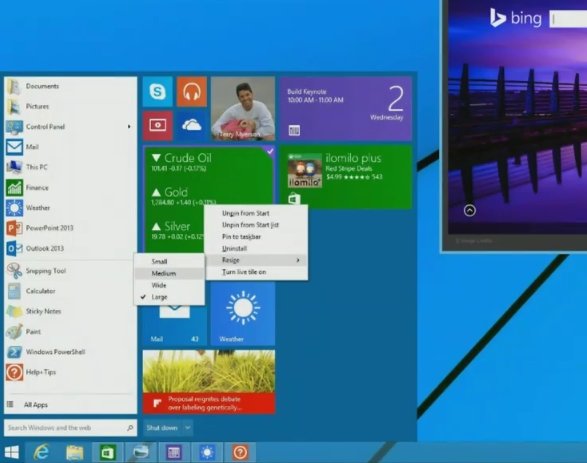
Task: Open the Weather tile with sun icon
Action: coord(243,314)
